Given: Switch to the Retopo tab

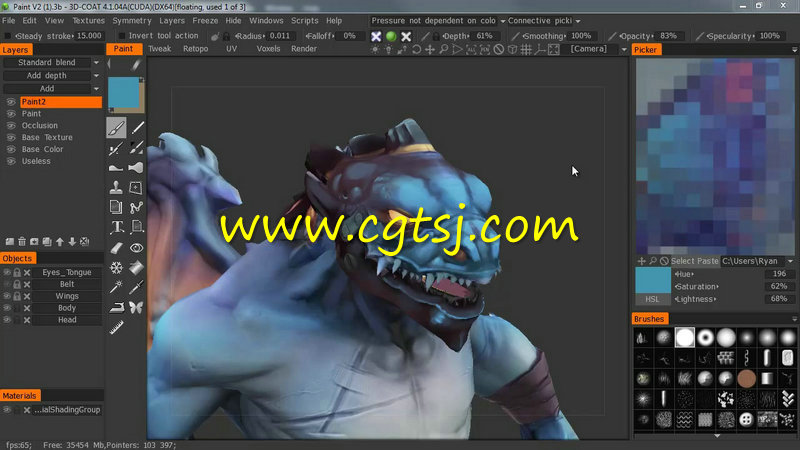Looking at the screenshot, I should 195,49.
